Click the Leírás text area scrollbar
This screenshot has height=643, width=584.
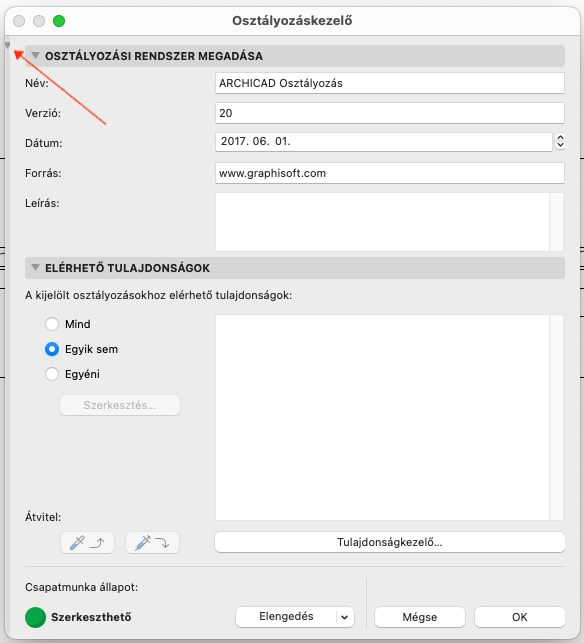tap(557, 222)
